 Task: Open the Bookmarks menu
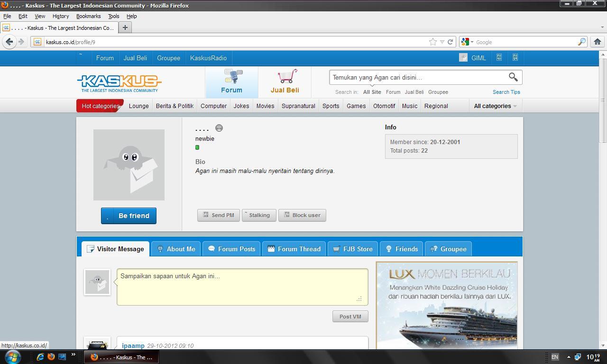tap(88, 16)
